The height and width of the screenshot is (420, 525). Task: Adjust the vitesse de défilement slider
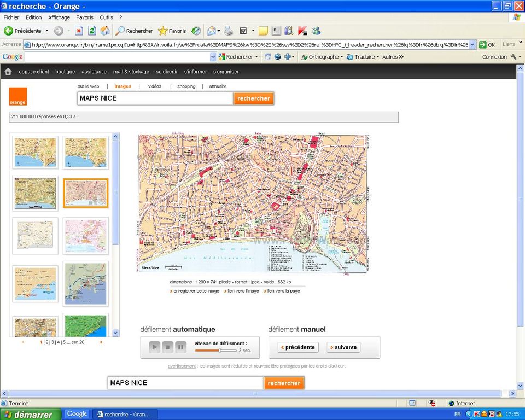click(x=219, y=351)
